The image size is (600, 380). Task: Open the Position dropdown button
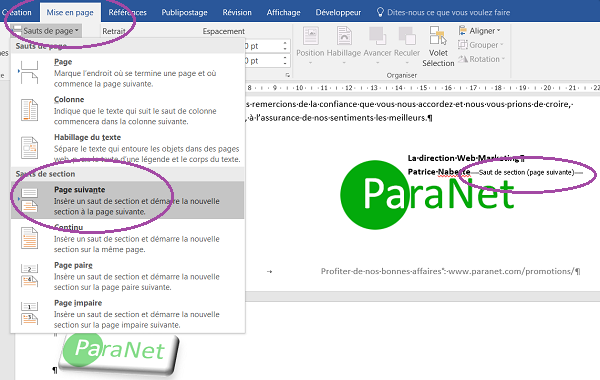[x=310, y=45]
